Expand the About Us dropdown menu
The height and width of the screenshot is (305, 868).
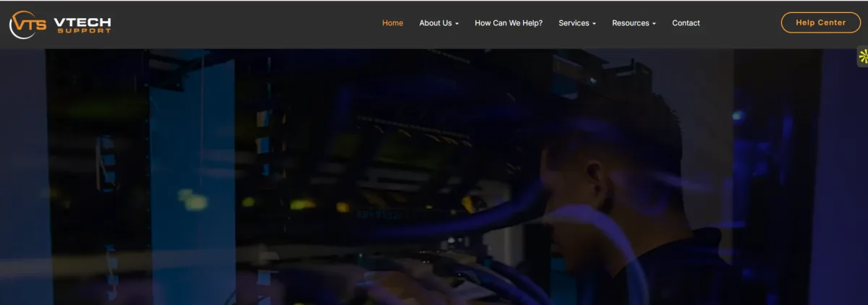point(439,23)
